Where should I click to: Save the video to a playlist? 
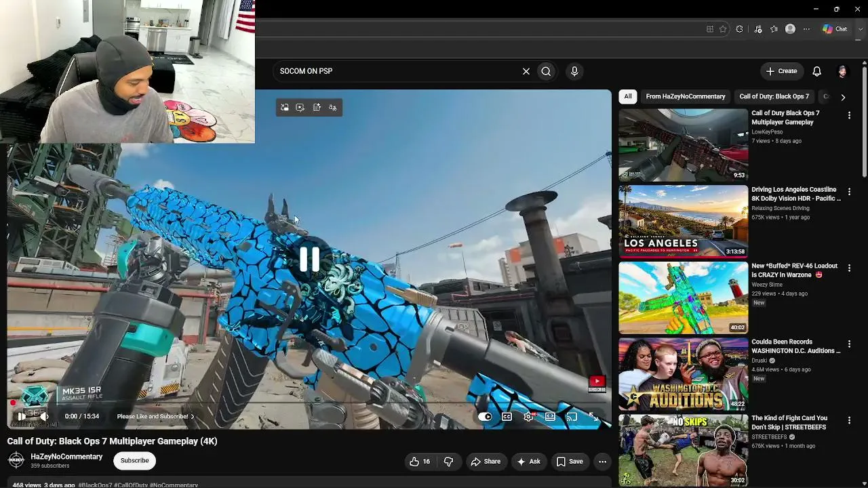pos(570,462)
